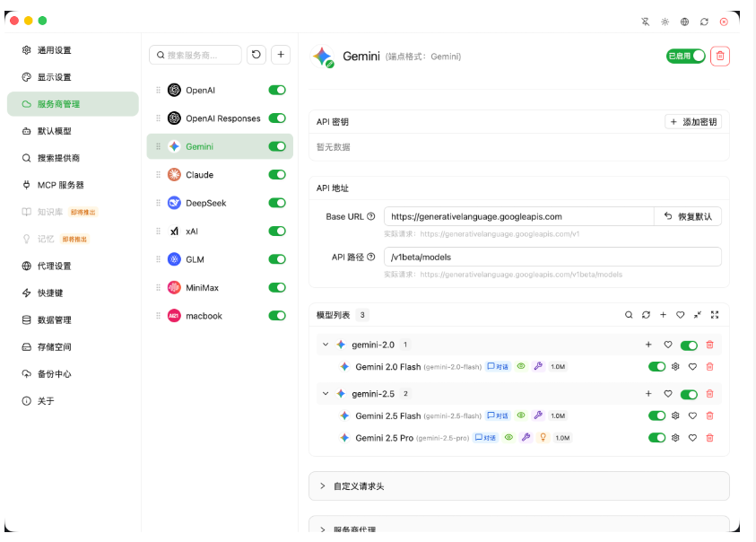Favorite all with heart icon in model list header

681,315
